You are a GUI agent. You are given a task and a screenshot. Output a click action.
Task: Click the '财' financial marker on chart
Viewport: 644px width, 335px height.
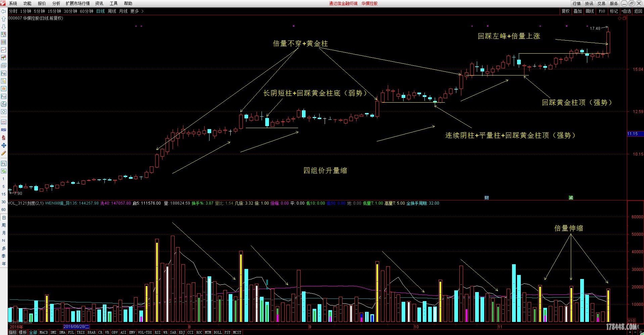(x=487, y=198)
